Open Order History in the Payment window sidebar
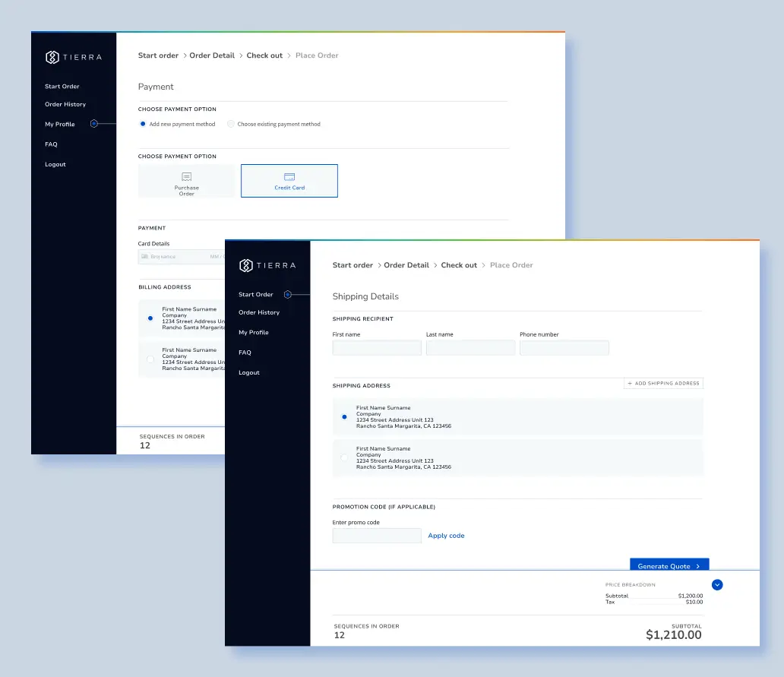The width and height of the screenshot is (784, 677). tap(65, 105)
